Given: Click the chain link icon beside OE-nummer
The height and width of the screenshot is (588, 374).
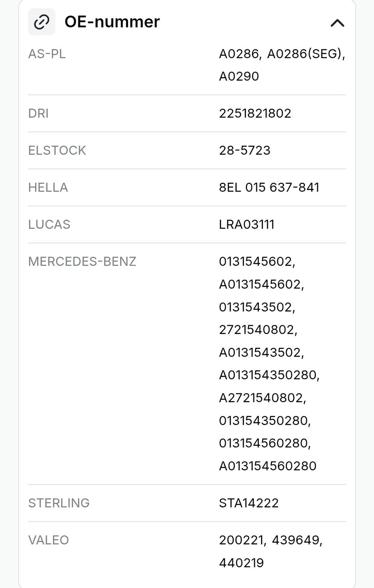Looking at the screenshot, I should pyautogui.click(x=42, y=22).
